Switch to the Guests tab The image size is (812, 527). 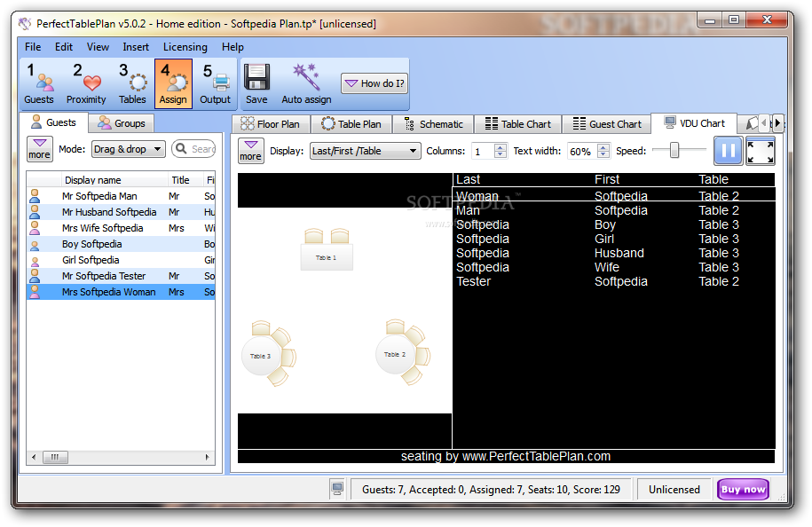pyautogui.click(x=53, y=122)
